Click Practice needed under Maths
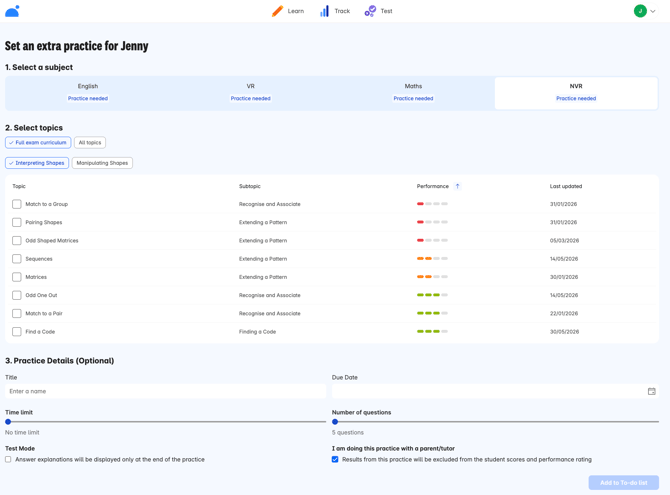Screen dimensions: 670x495 coord(413,98)
